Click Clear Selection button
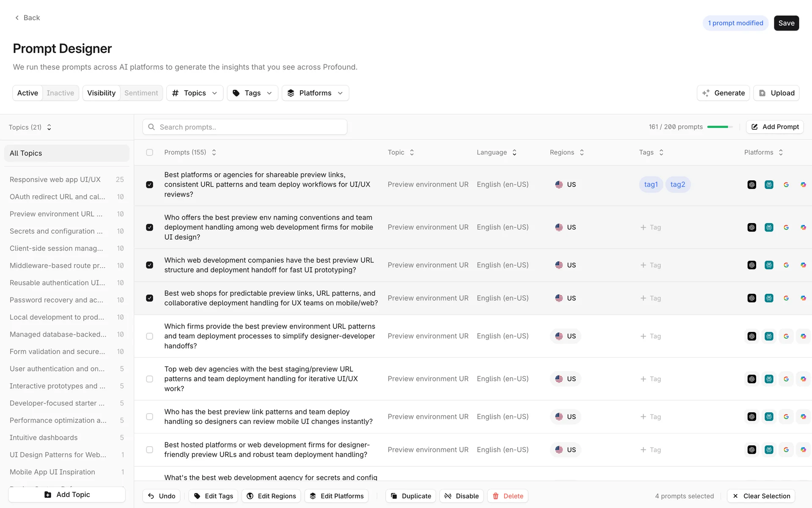Image resolution: width=812 pixels, height=508 pixels. pyautogui.click(x=761, y=496)
